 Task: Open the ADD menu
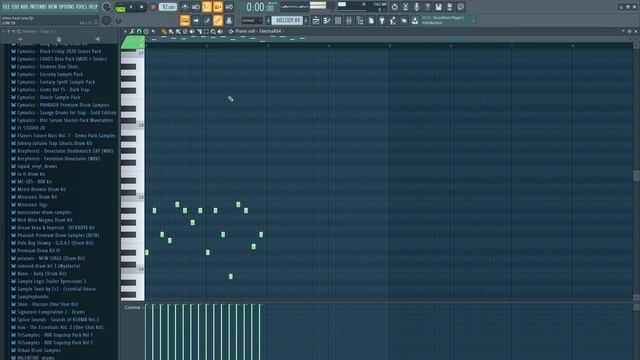click(x=24, y=7)
